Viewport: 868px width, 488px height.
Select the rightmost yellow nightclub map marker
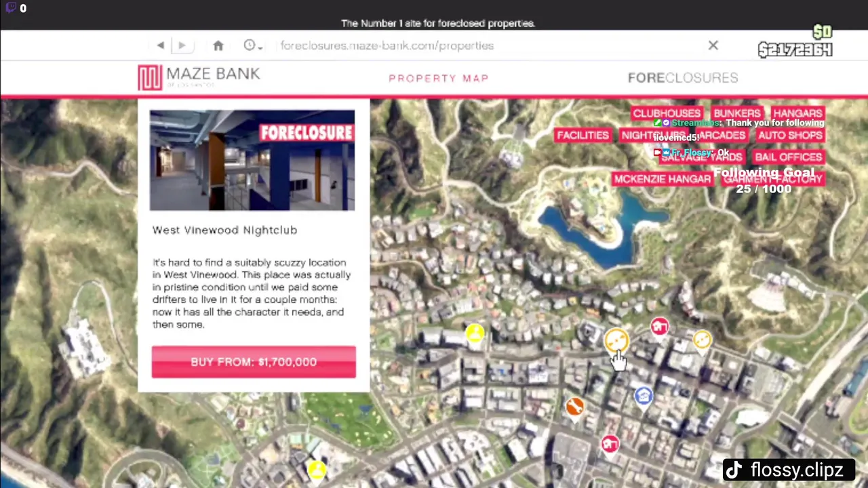tap(703, 339)
